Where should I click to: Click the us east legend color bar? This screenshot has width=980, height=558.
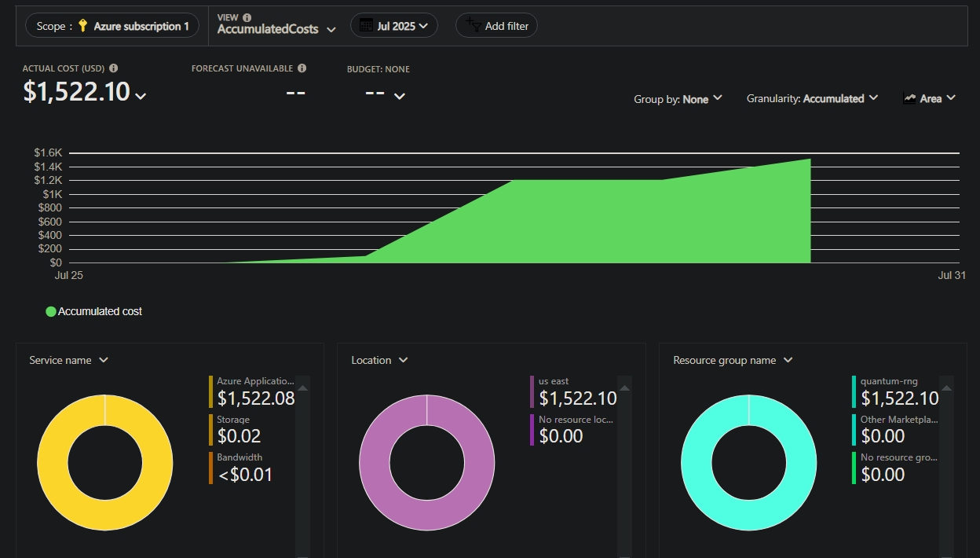coord(532,391)
